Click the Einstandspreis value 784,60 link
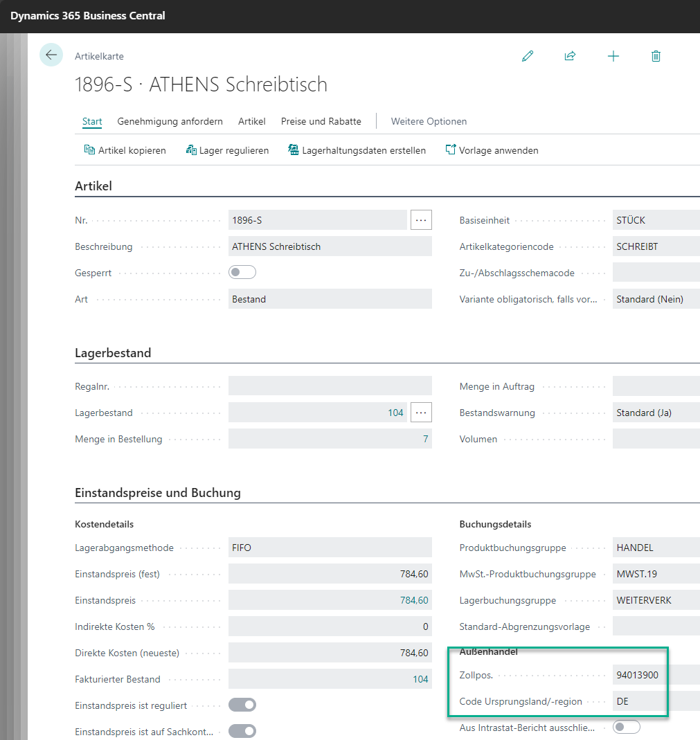Screen dimensions: 700x740 coord(414,600)
